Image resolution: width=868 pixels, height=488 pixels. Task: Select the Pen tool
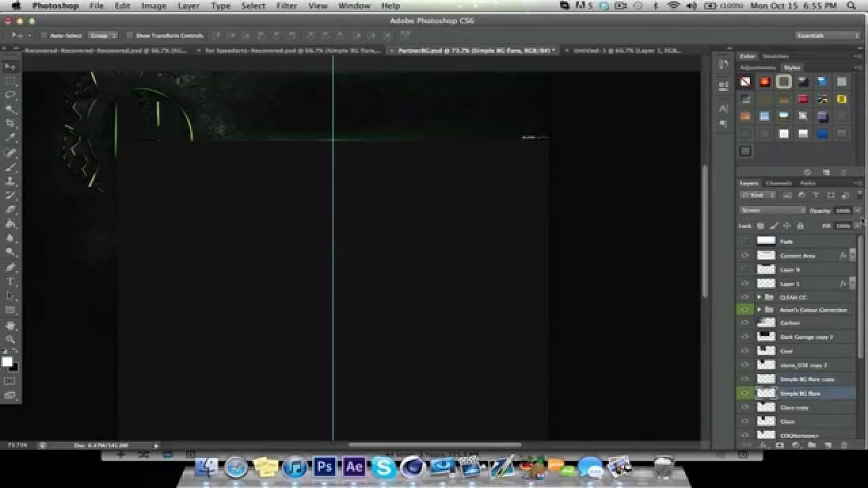coord(10,268)
